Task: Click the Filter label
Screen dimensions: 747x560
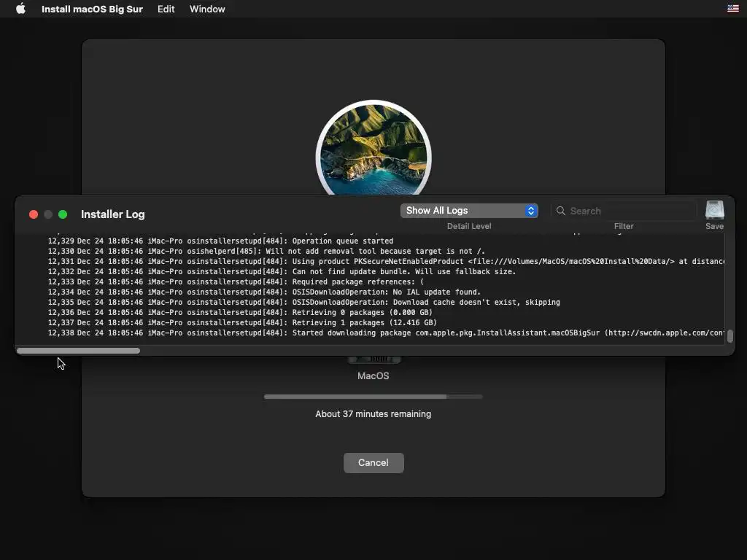Action: tap(624, 226)
